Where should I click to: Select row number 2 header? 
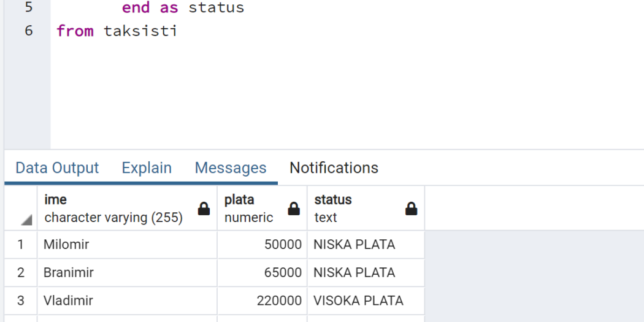[x=20, y=273]
